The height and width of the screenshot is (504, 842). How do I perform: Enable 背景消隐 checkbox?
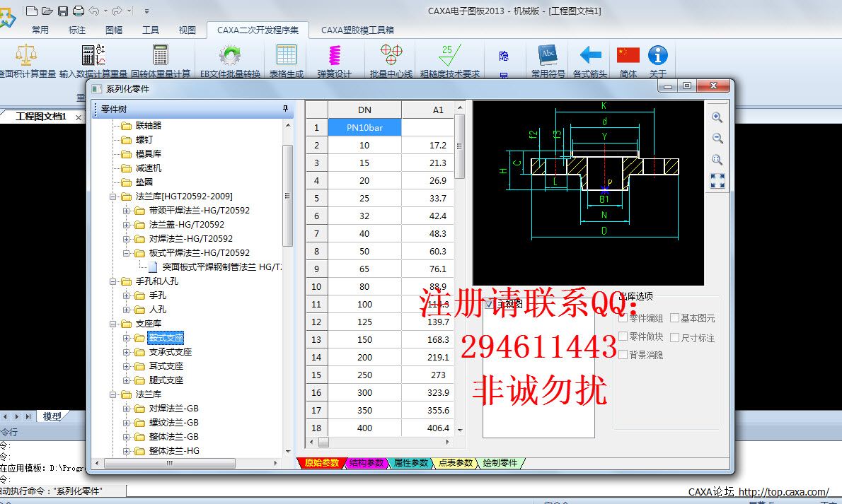click(x=623, y=354)
